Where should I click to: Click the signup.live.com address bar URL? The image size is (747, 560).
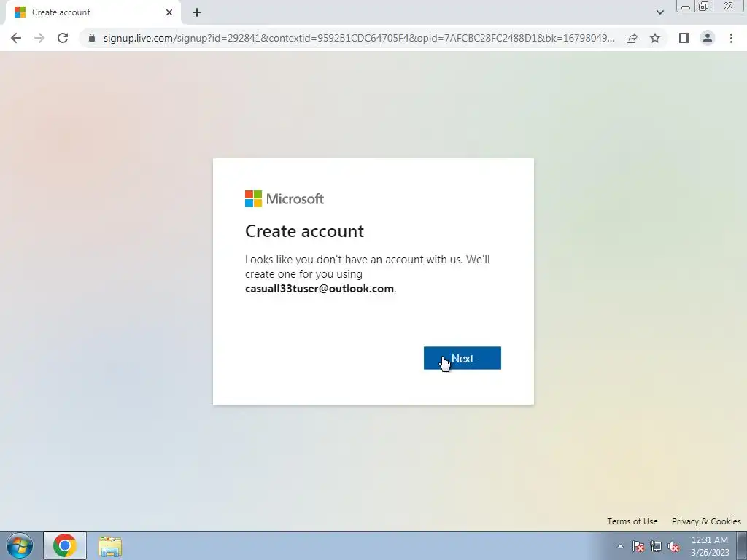[x=358, y=38]
